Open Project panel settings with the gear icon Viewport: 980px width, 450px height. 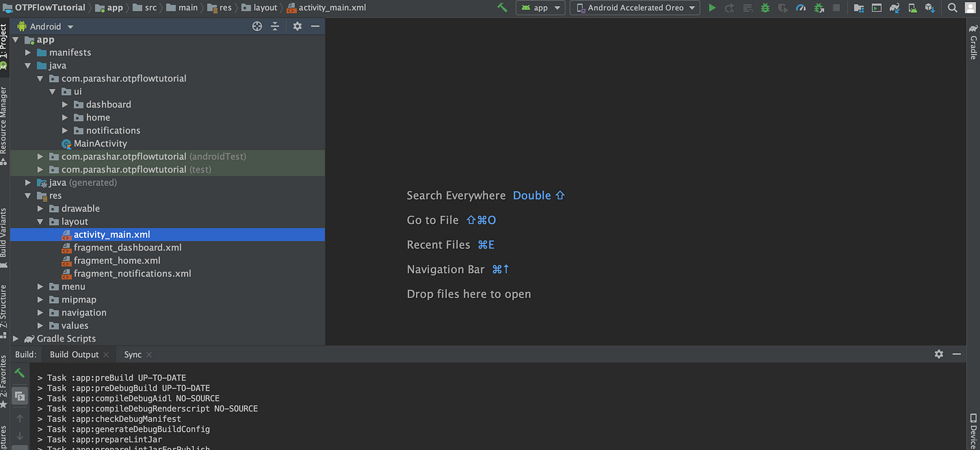pos(297,26)
